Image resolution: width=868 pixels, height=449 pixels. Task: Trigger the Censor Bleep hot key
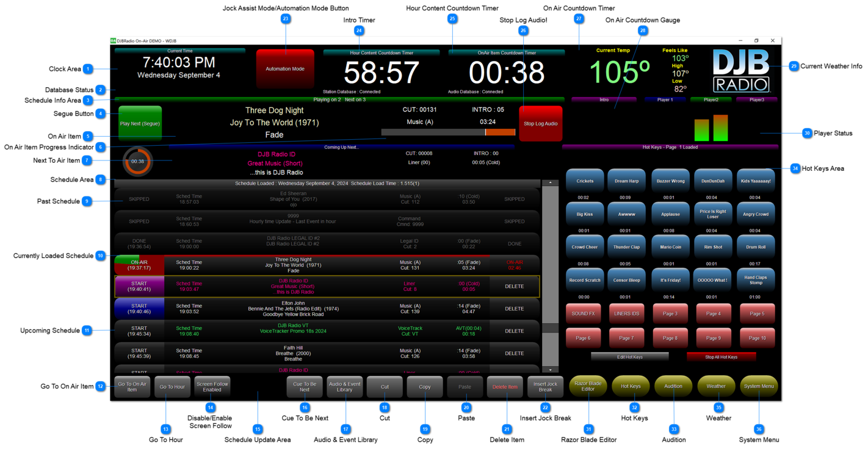point(626,280)
